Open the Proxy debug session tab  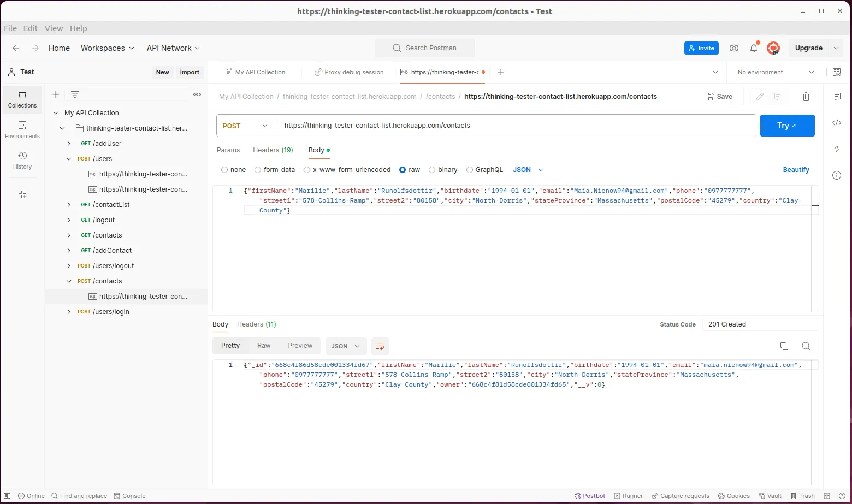349,72
